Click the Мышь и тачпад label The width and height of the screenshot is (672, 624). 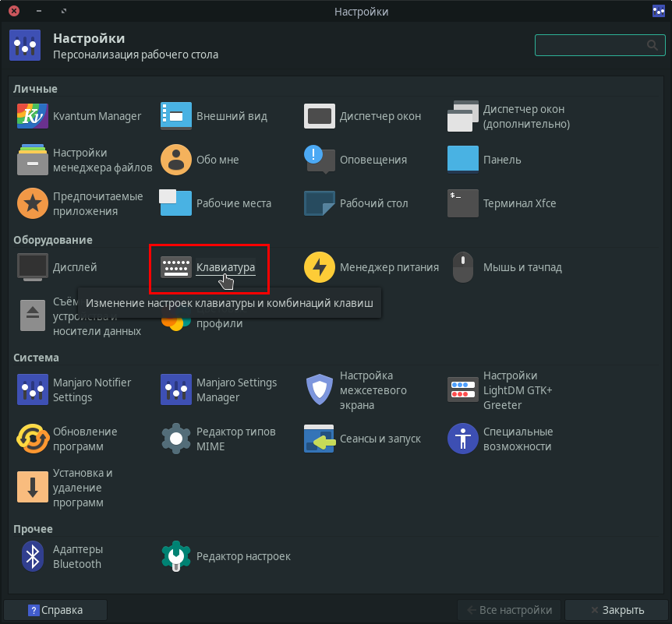522,267
